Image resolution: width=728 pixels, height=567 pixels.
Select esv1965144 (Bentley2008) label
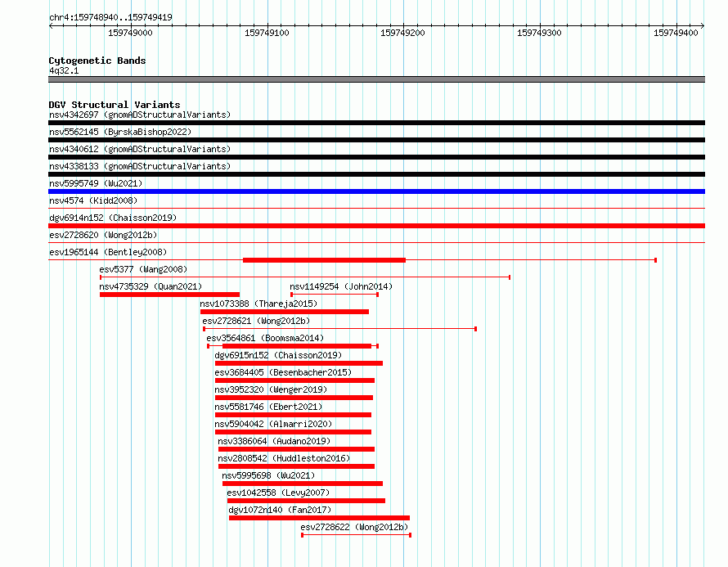(x=108, y=252)
